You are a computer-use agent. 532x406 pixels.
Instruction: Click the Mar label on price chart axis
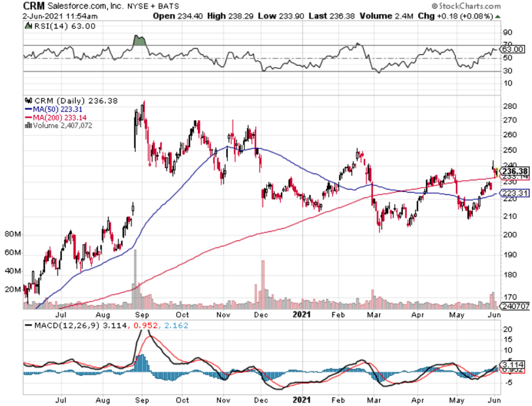[x=374, y=314]
